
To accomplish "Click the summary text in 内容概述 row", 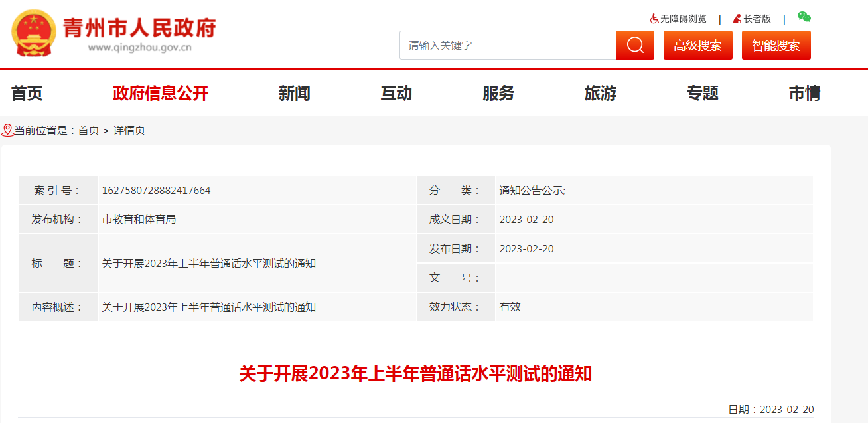I will (208, 307).
